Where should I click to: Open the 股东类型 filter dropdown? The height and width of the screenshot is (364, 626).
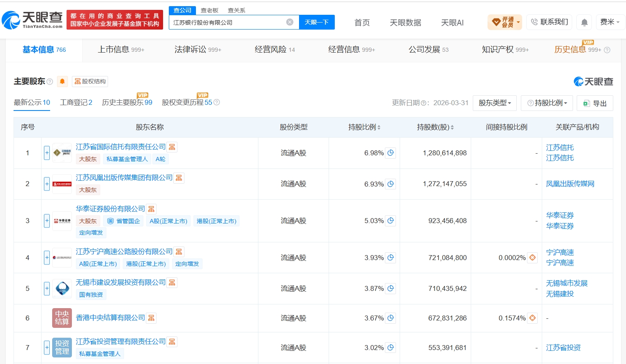coord(495,103)
